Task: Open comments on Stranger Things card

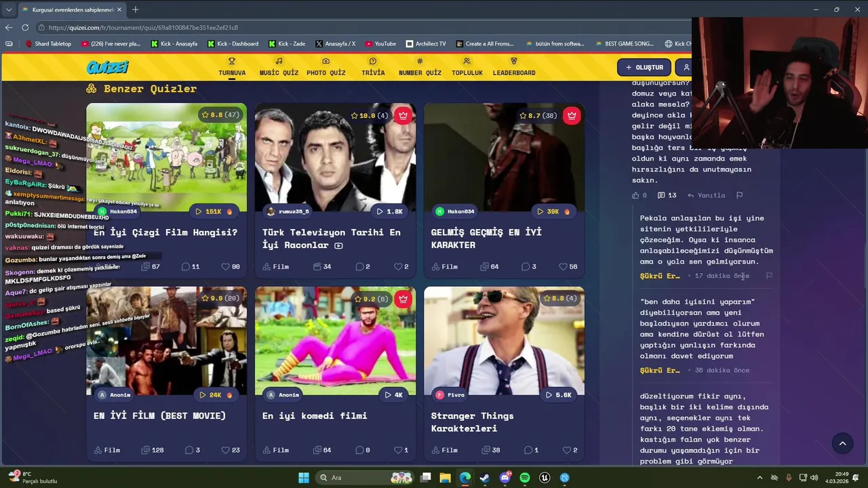Action: click(531, 450)
